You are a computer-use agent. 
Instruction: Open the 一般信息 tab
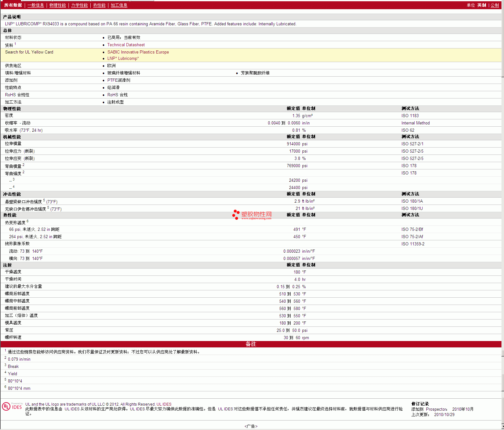(x=36, y=5)
